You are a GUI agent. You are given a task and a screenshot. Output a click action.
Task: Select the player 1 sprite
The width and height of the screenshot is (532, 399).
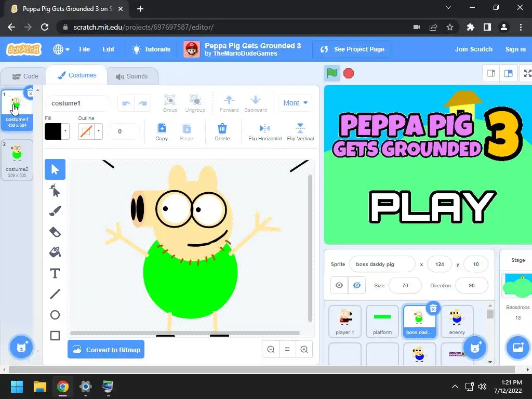pyautogui.click(x=345, y=321)
